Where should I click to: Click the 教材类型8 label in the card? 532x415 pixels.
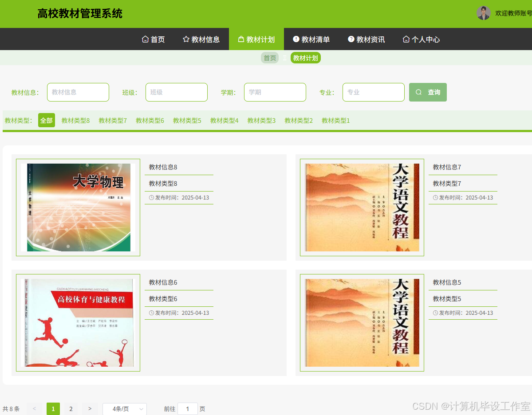click(x=163, y=184)
